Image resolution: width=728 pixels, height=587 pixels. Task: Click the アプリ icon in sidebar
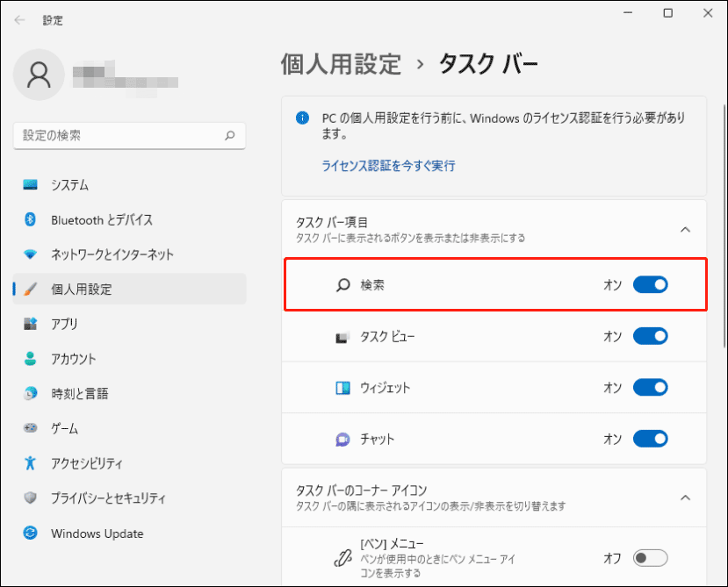(30, 324)
